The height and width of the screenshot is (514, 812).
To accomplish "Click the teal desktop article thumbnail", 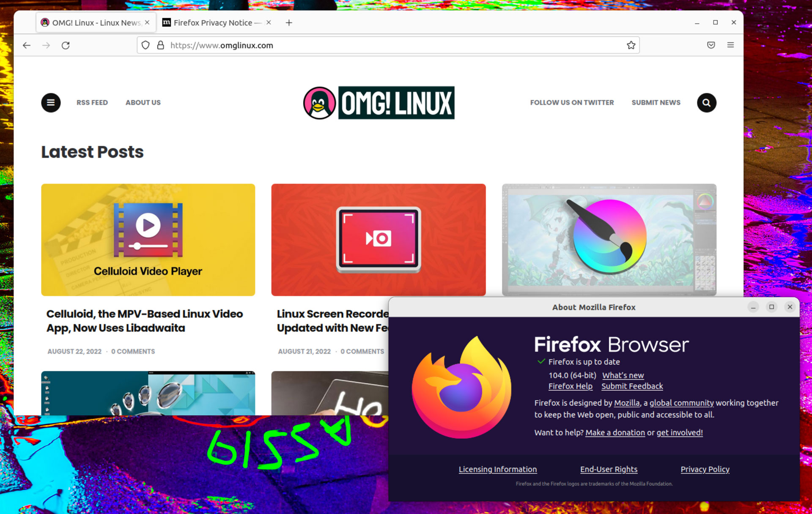I will click(148, 393).
